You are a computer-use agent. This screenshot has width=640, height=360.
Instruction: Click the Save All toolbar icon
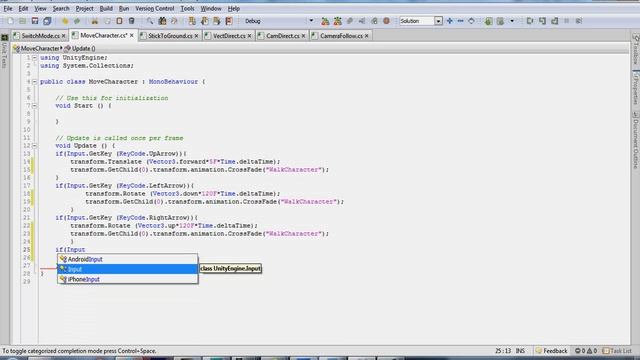[47, 21]
